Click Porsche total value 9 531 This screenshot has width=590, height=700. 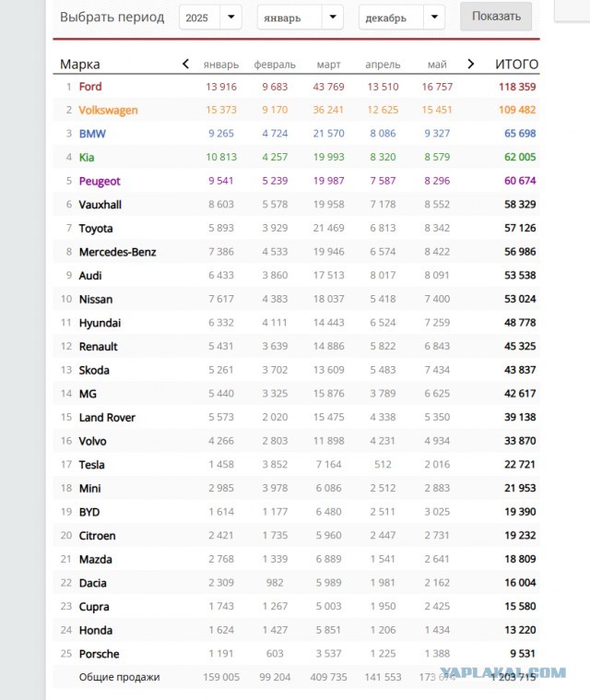(523, 655)
